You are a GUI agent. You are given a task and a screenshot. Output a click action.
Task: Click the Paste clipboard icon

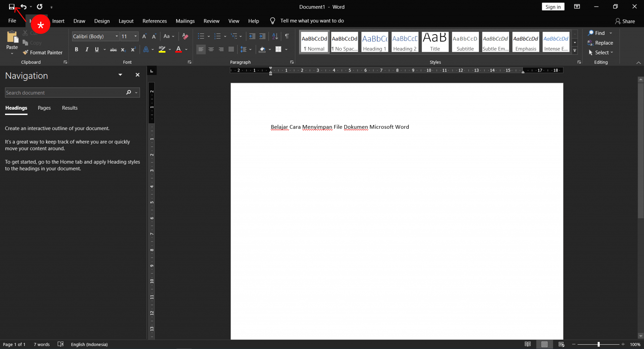[x=12, y=37]
